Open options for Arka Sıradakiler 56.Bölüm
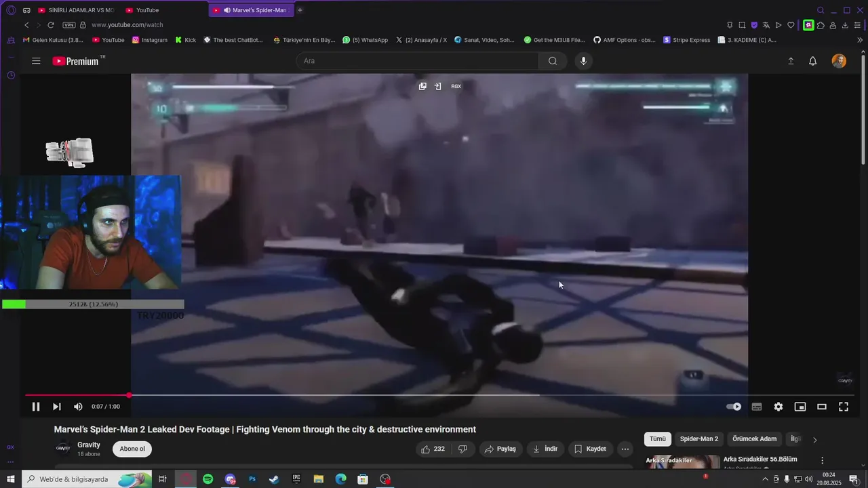The width and height of the screenshot is (868, 488). [x=822, y=460]
